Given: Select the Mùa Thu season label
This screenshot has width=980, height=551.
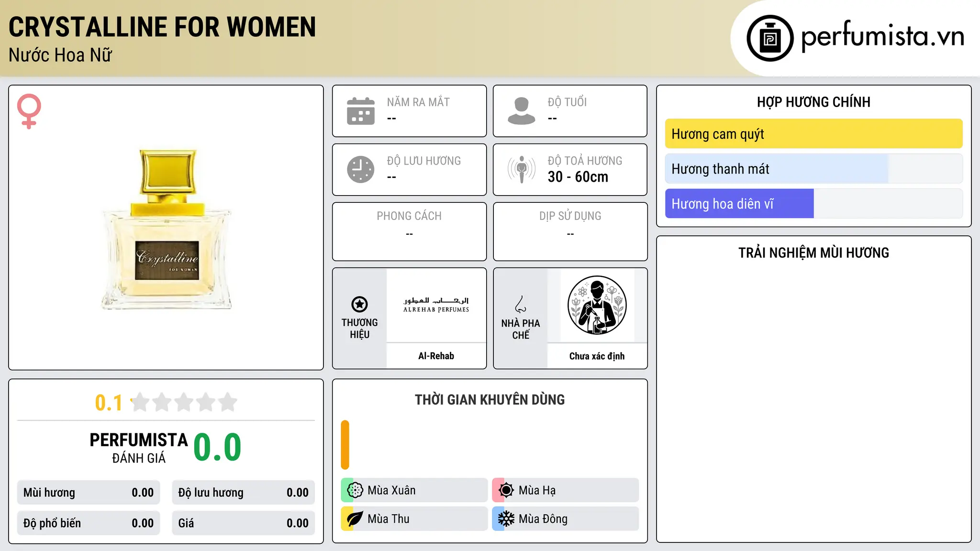Looking at the screenshot, I should click(389, 519).
